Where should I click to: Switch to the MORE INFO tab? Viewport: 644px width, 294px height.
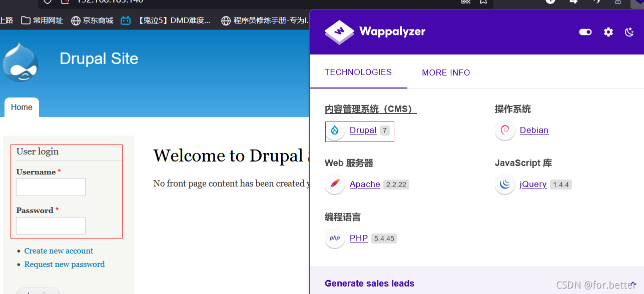click(x=446, y=72)
